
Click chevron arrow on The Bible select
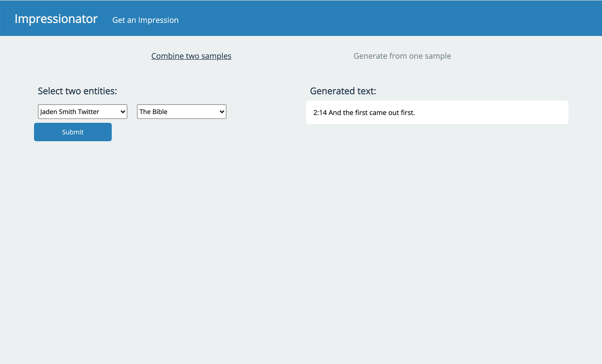tap(222, 112)
